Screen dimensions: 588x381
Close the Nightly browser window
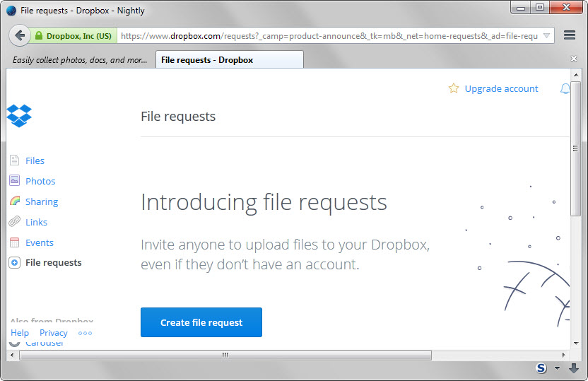tap(566, 8)
